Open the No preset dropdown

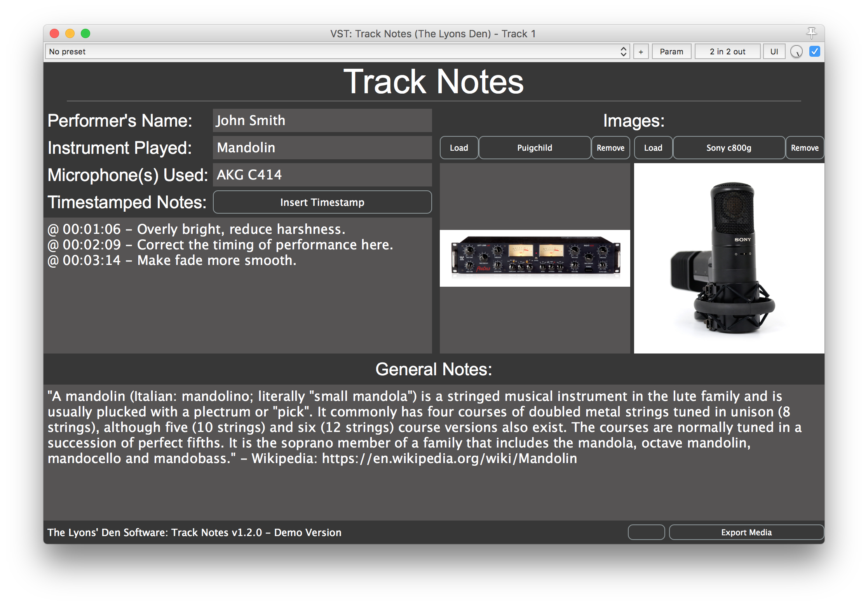point(337,52)
